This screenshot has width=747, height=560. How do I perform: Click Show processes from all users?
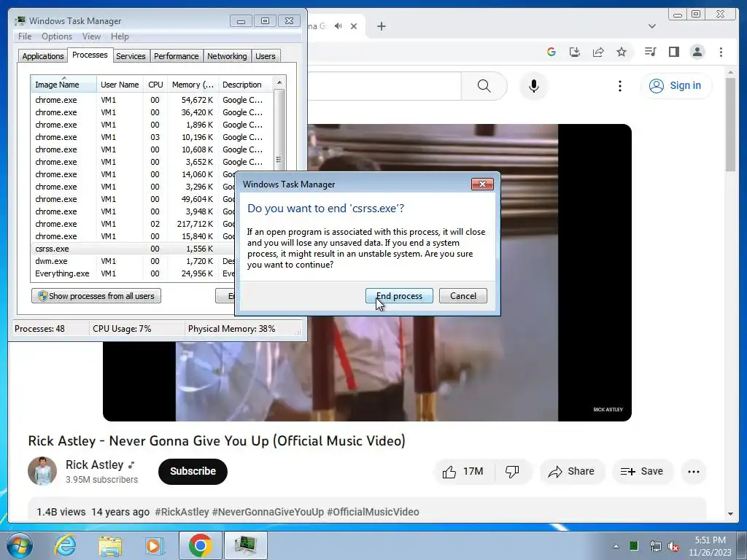tap(96, 296)
